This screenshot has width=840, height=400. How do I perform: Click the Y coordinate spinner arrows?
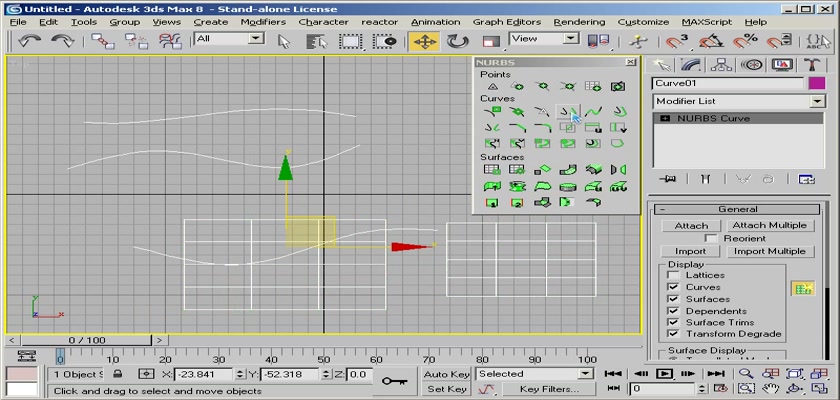(326, 374)
